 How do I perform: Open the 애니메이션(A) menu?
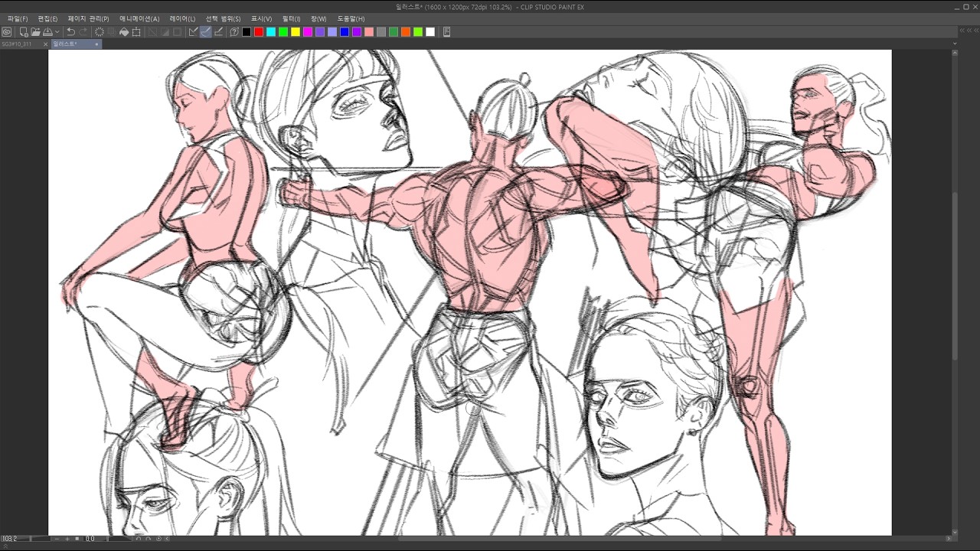139,18
